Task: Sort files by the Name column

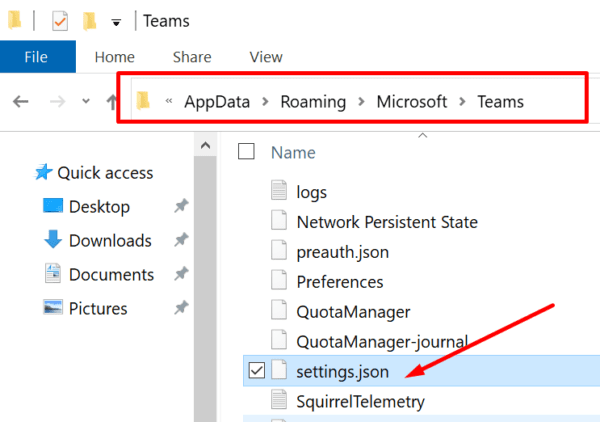Action: click(x=293, y=153)
